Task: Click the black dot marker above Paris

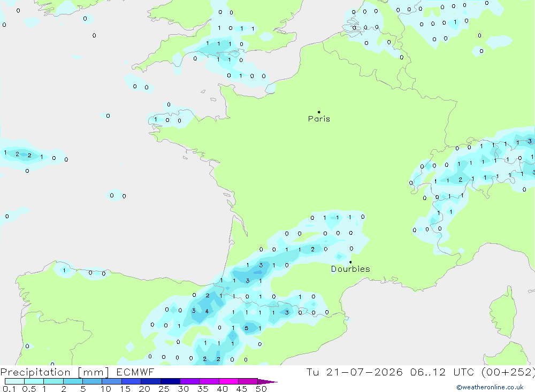Action: [319, 112]
